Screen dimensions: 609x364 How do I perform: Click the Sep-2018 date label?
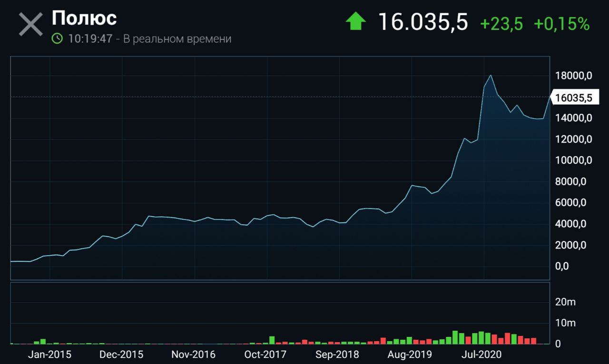[337, 354]
